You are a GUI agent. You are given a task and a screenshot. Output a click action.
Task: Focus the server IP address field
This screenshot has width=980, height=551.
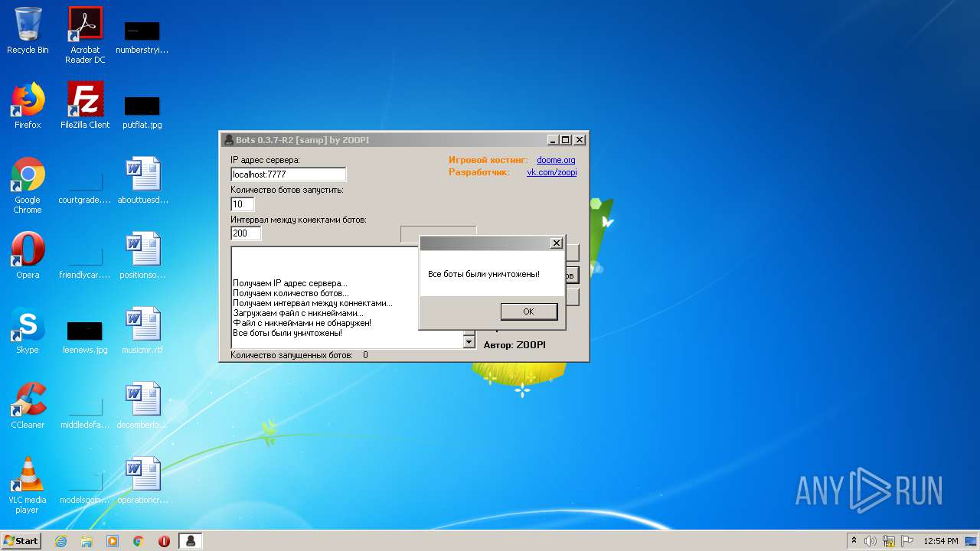point(289,174)
